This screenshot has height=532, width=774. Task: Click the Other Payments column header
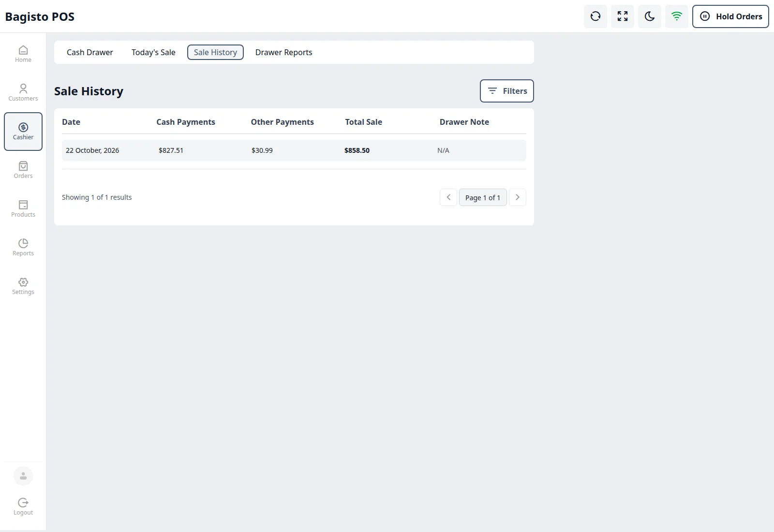point(283,122)
